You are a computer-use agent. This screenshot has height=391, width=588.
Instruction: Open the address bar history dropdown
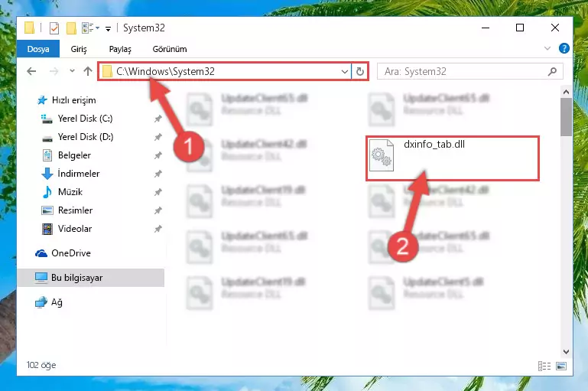345,71
